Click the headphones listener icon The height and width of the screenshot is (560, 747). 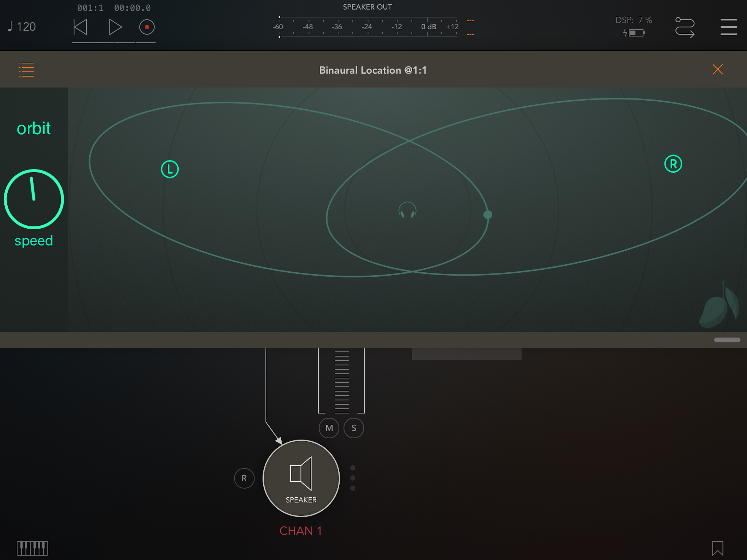point(407,210)
